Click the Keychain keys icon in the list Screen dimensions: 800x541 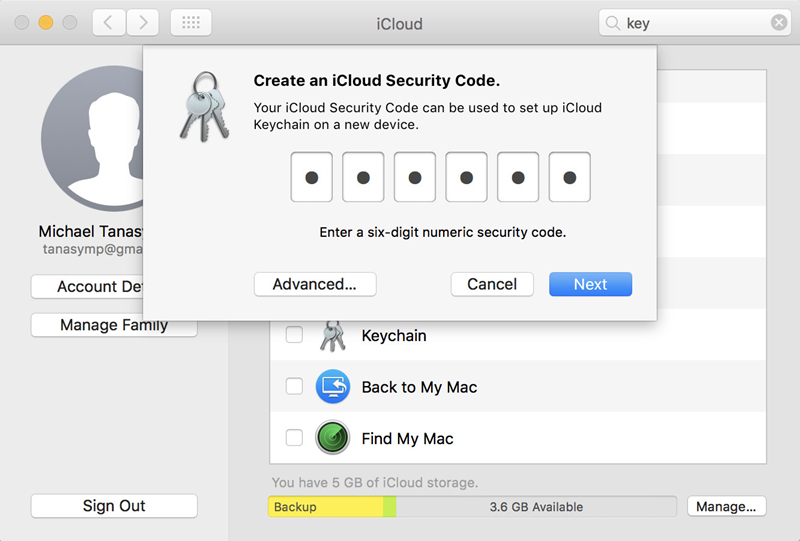(333, 336)
